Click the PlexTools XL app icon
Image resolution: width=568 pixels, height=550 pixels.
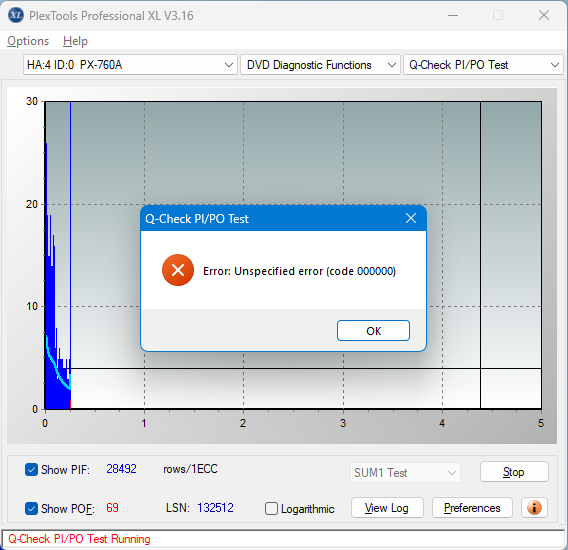(16, 15)
